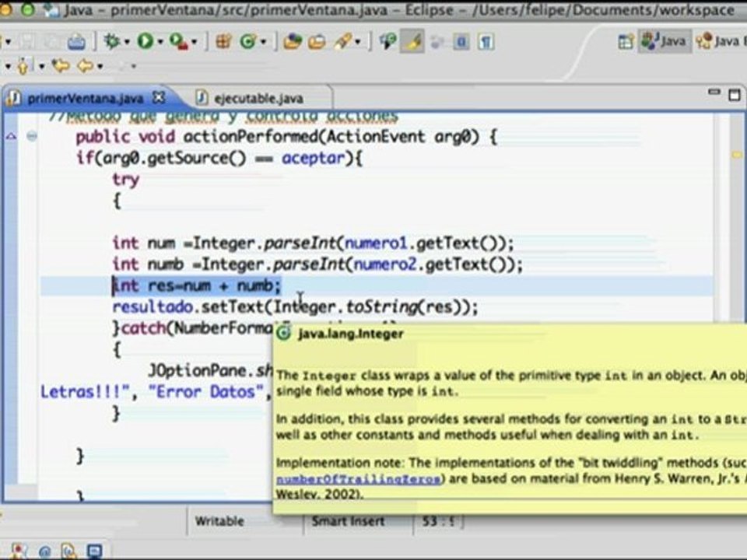
Task: Click the Open Perspective icon
Action: pos(626,41)
